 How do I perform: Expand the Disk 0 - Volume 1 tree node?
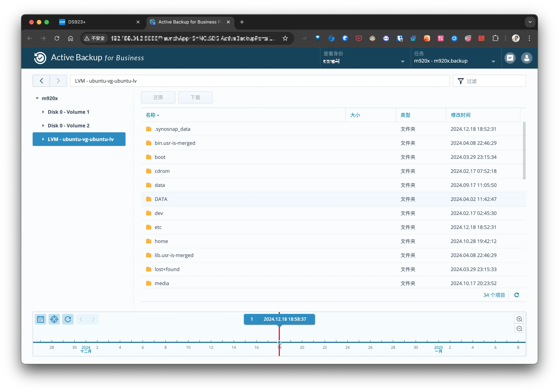(43, 112)
